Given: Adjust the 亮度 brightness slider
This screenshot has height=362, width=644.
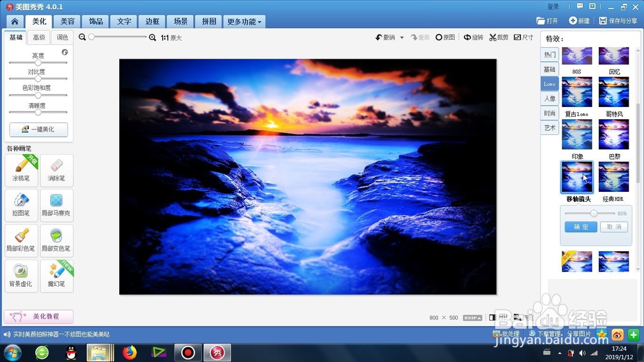Looking at the screenshot, I should click(x=38, y=63).
